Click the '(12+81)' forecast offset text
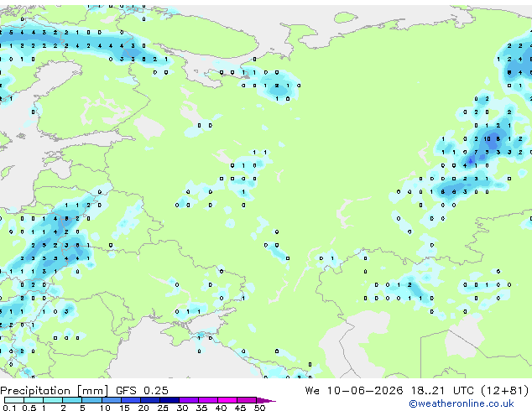This screenshot has height=411, width=532. (x=505, y=391)
